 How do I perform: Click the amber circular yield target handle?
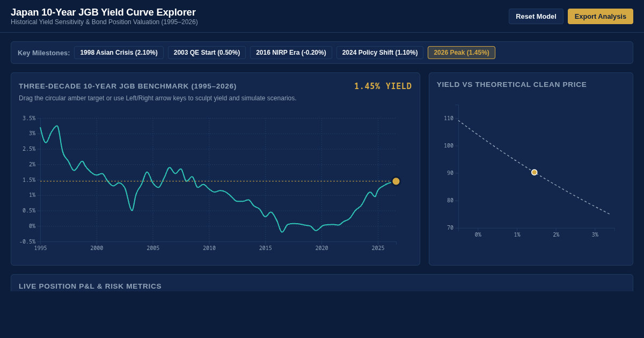click(396, 181)
